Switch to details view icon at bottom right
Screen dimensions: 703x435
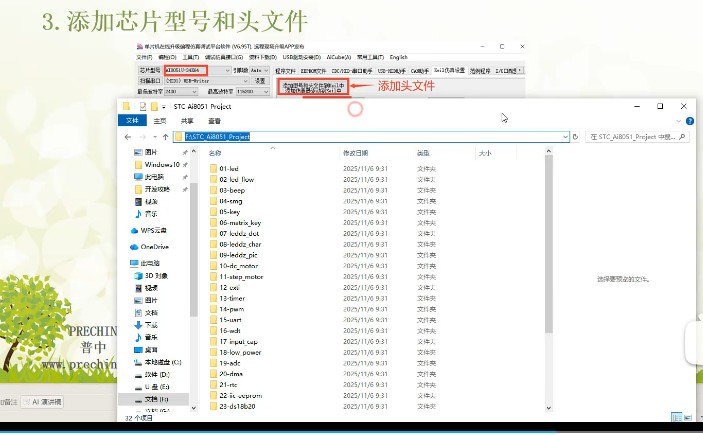click(x=677, y=417)
